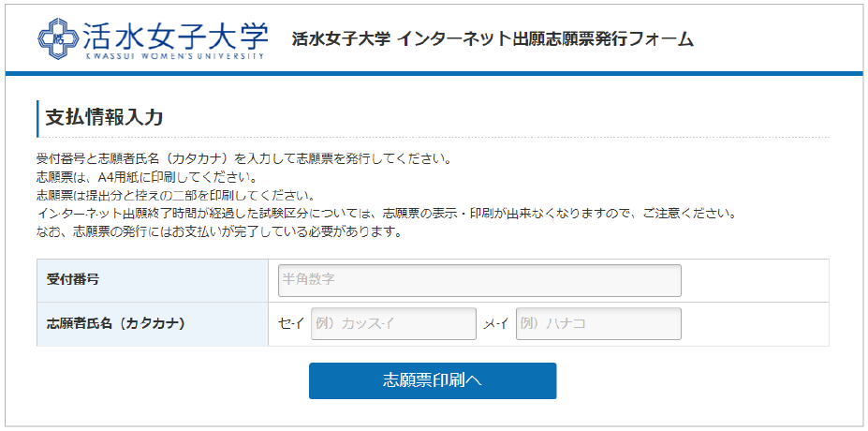Screen dimensions: 868x431
Task: Click the blue accent bar beside 支払情報入力
Action: pos(37,118)
